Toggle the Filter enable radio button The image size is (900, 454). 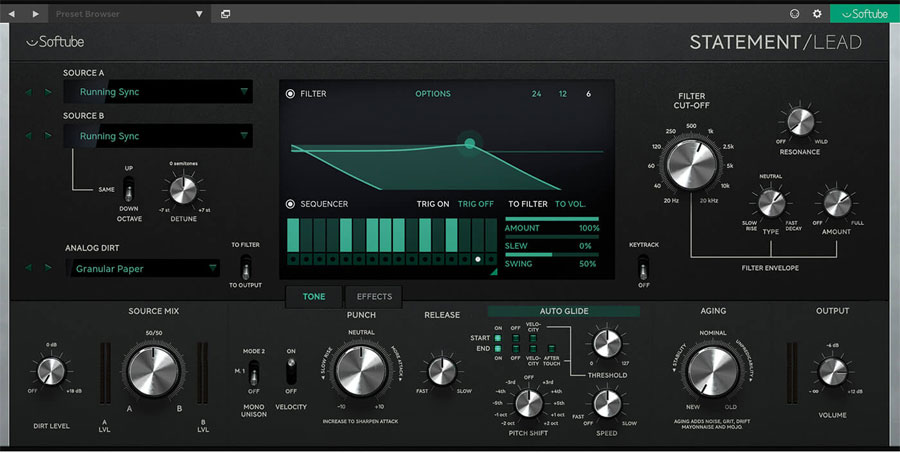pos(290,94)
